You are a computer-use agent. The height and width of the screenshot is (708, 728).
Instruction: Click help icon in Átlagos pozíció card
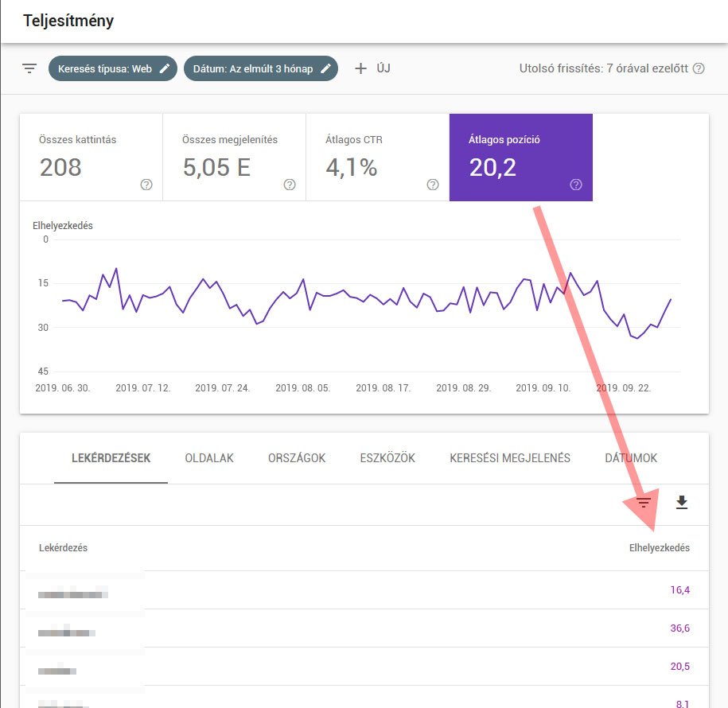click(576, 185)
